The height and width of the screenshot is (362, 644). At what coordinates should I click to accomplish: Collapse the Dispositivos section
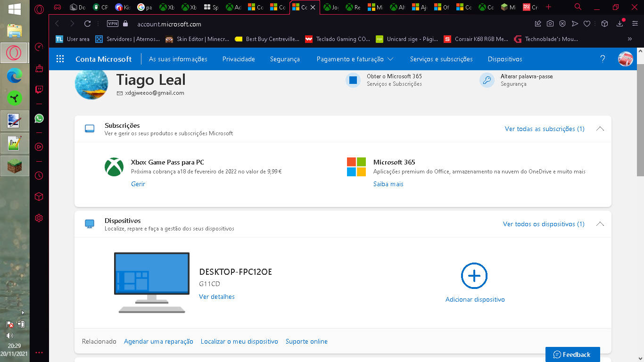pos(600,224)
